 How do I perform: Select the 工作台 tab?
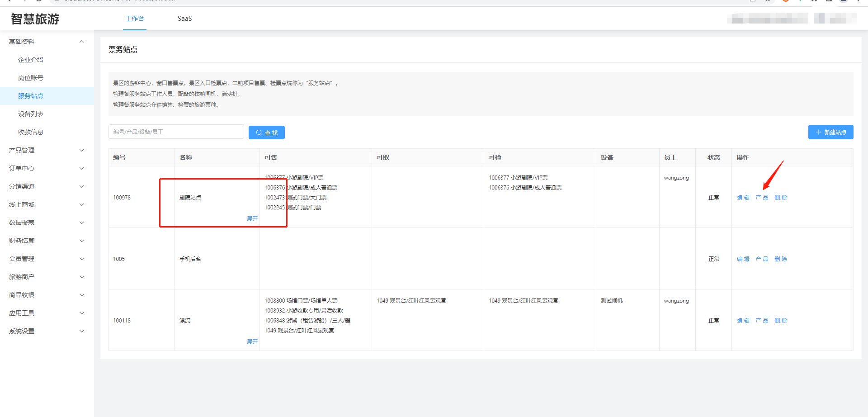(x=134, y=19)
